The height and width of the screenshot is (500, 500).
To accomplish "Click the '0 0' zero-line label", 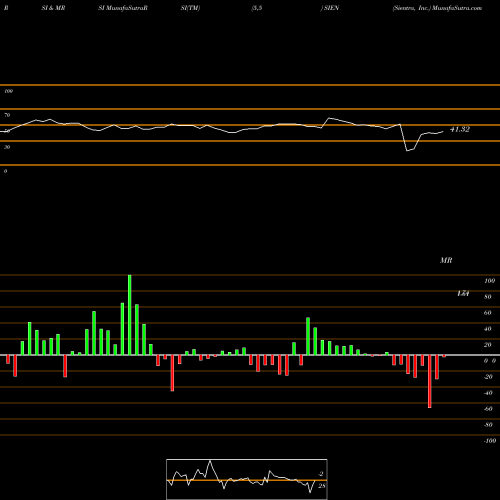I will point(490,361).
